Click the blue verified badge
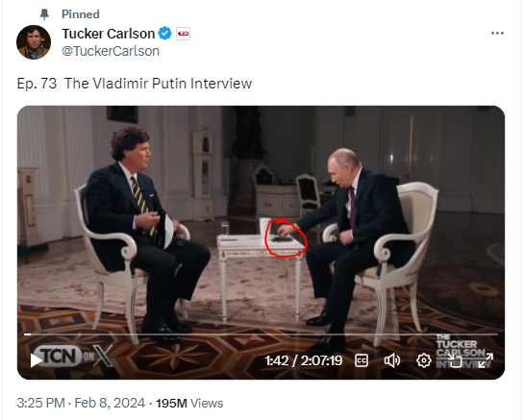Screen dimensions: 524x420 (x=164, y=34)
